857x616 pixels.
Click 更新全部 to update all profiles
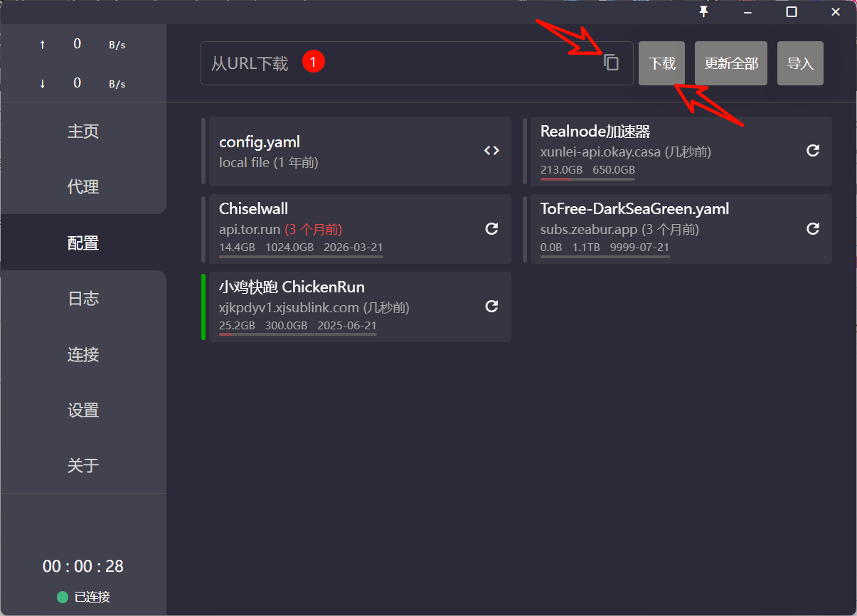coord(730,63)
